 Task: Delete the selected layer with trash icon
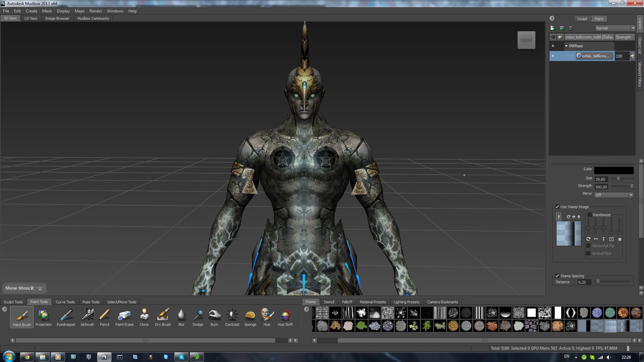(571, 28)
